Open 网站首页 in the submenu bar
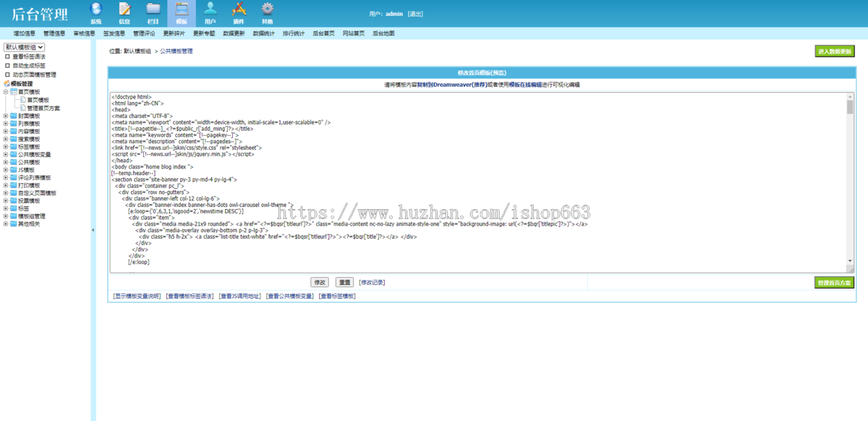The height and width of the screenshot is (421, 868). (x=354, y=33)
